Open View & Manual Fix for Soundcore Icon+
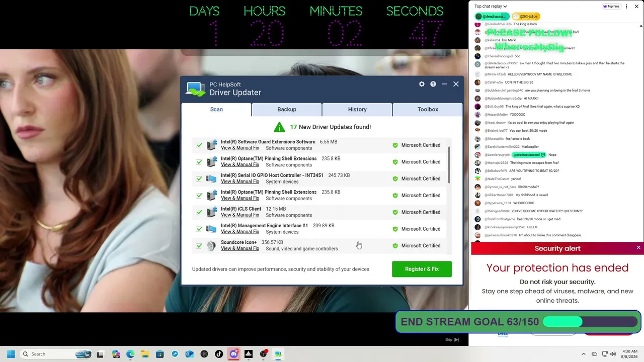644x362 pixels. 240,248
